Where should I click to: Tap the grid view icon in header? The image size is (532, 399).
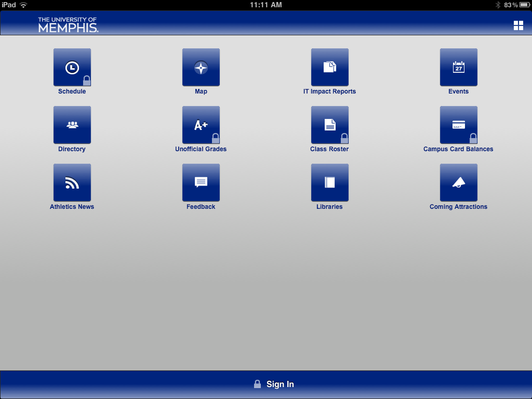tap(518, 26)
